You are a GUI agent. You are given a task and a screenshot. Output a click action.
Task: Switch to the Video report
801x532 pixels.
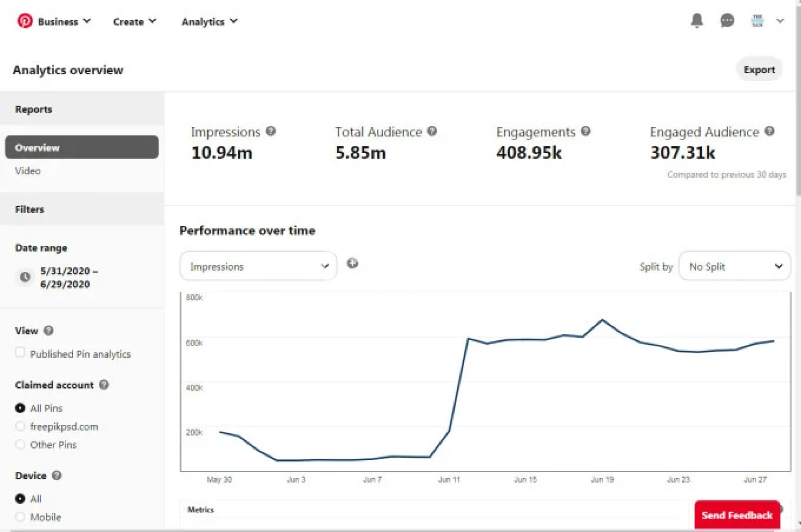tap(28, 171)
